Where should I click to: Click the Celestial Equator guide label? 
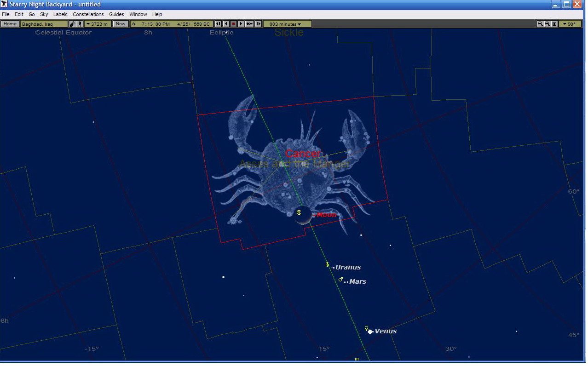pos(63,32)
